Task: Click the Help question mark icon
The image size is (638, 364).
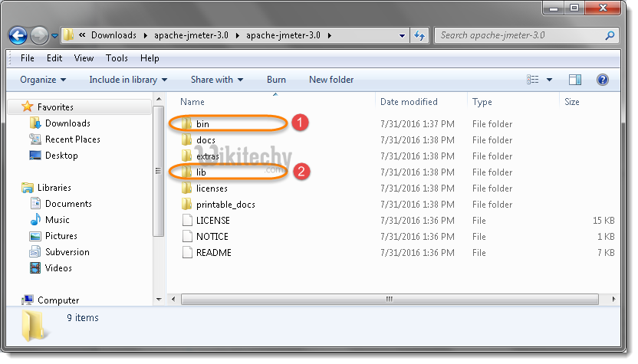Action: 602,80
